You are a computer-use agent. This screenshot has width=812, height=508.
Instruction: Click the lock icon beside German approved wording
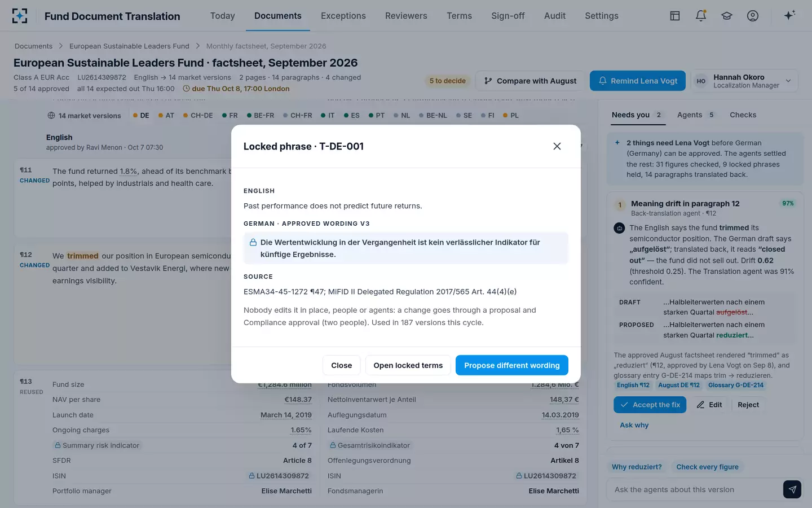coord(253,242)
